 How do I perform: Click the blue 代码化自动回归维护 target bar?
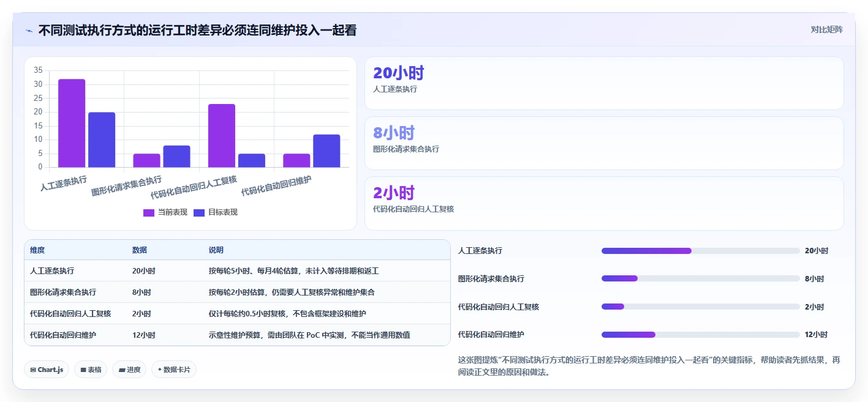point(326,151)
